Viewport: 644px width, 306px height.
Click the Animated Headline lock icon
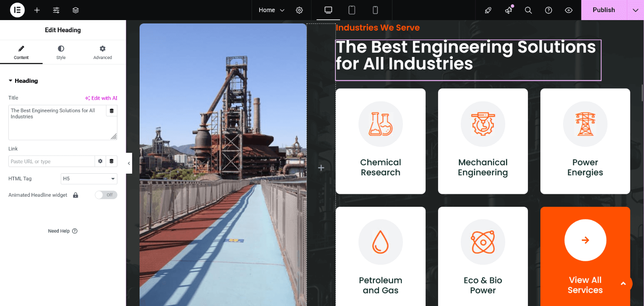click(x=75, y=195)
